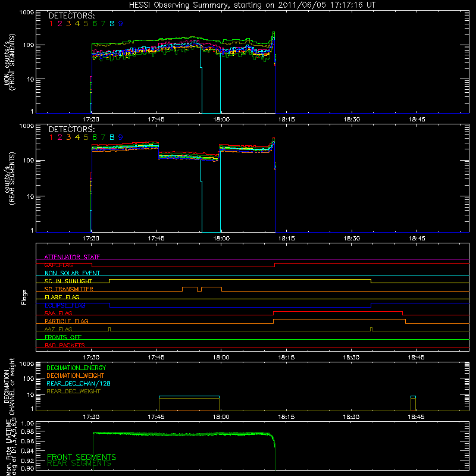Click magenta detector number 2 in the front segments legend

click(x=60, y=24)
